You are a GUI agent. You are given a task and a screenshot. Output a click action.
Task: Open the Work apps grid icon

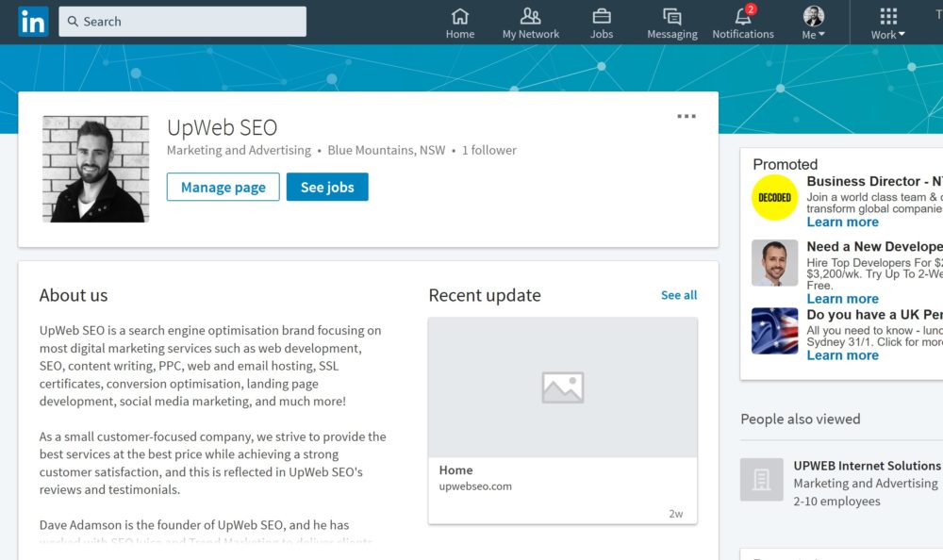[x=888, y=16]
